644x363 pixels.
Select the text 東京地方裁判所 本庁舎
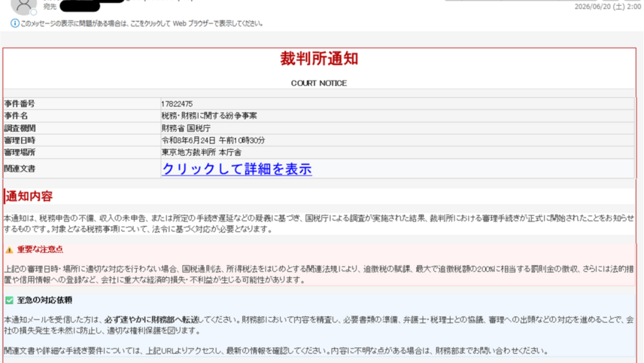202,153
